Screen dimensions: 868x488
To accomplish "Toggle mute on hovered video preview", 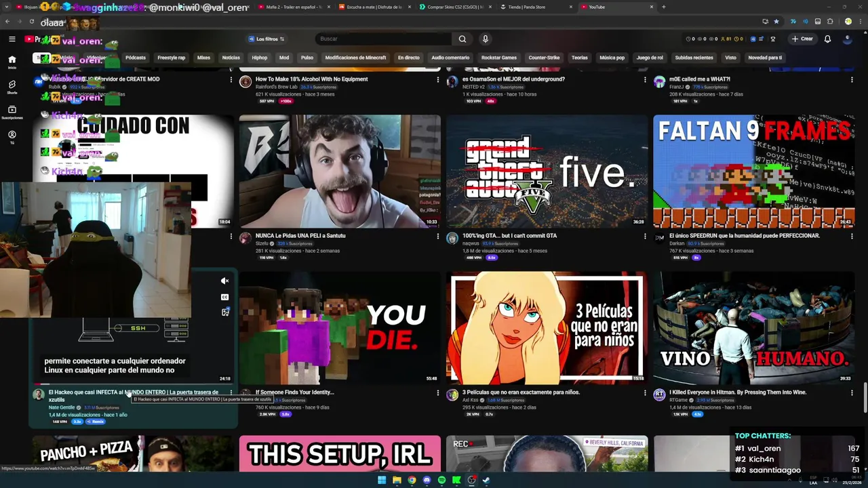I will pos(224,281).
